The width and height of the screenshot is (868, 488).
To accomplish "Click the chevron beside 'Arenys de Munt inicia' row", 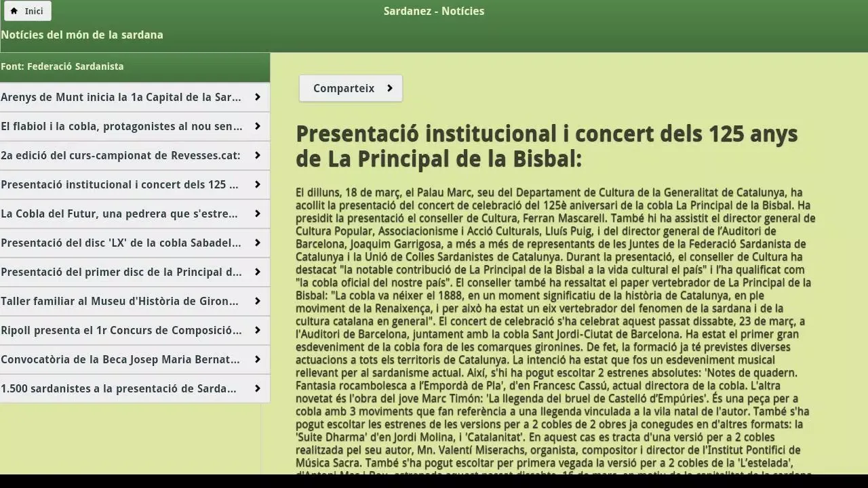I will tap(258, 97).
